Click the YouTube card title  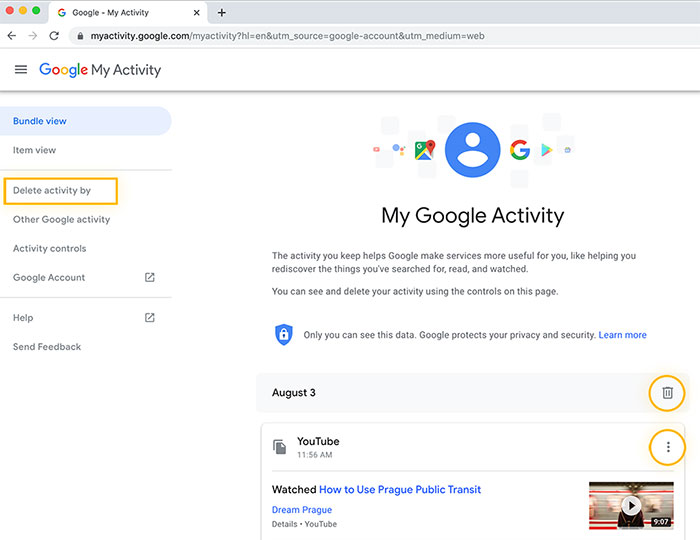(318, 441)
